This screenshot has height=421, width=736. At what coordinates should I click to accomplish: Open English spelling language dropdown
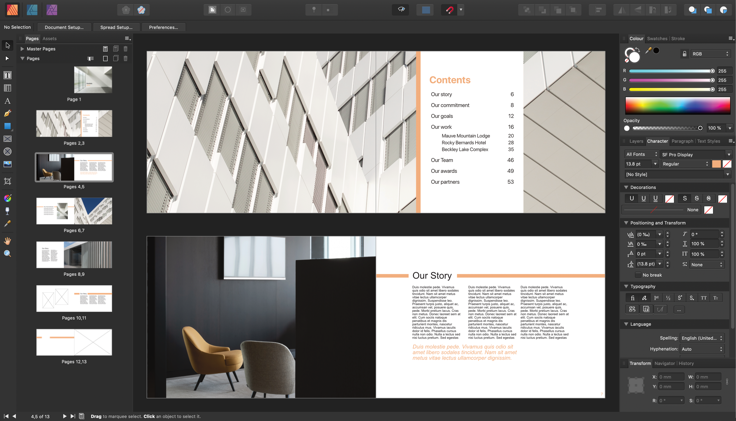[x=702, y=338]
